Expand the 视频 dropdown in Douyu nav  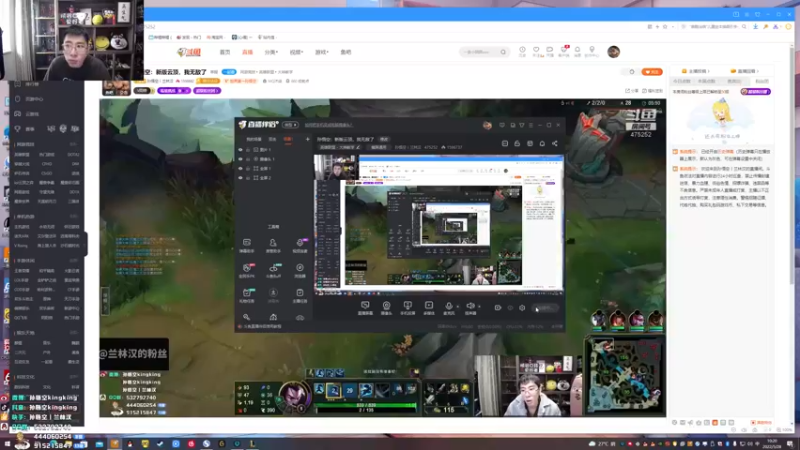click(x=296, y=52)
